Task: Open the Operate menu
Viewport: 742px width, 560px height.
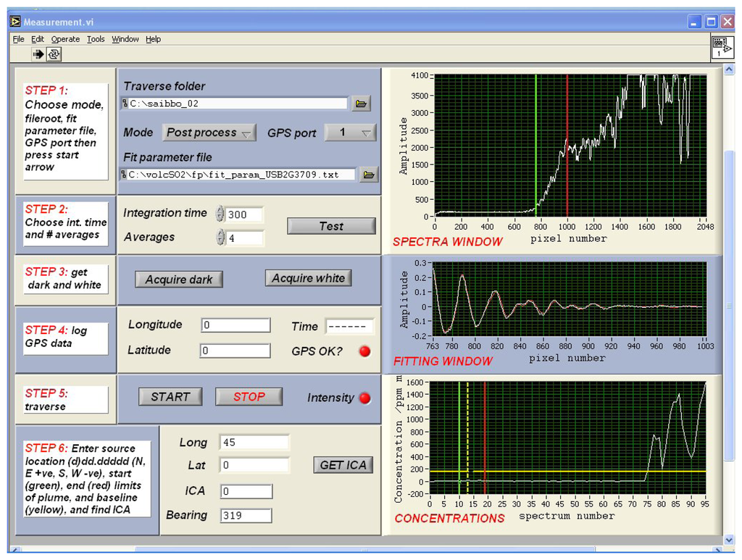Action: coord(65,39)
